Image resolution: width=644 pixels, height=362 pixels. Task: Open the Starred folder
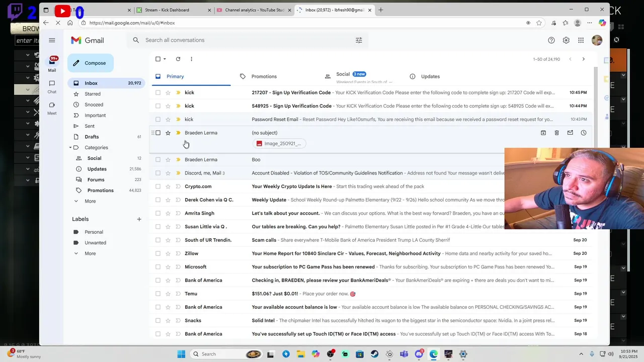(93, 94)
